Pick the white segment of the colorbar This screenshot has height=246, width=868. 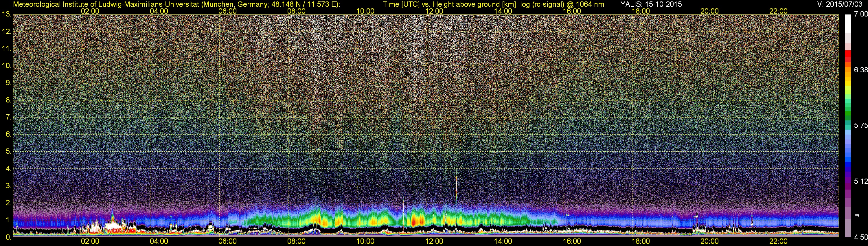click(x=848, y=24)
